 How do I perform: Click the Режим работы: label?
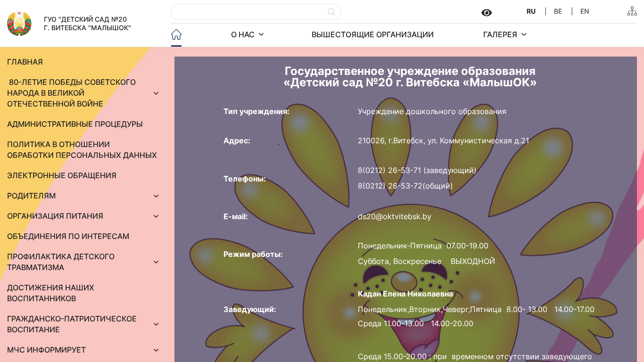[253, 254]
